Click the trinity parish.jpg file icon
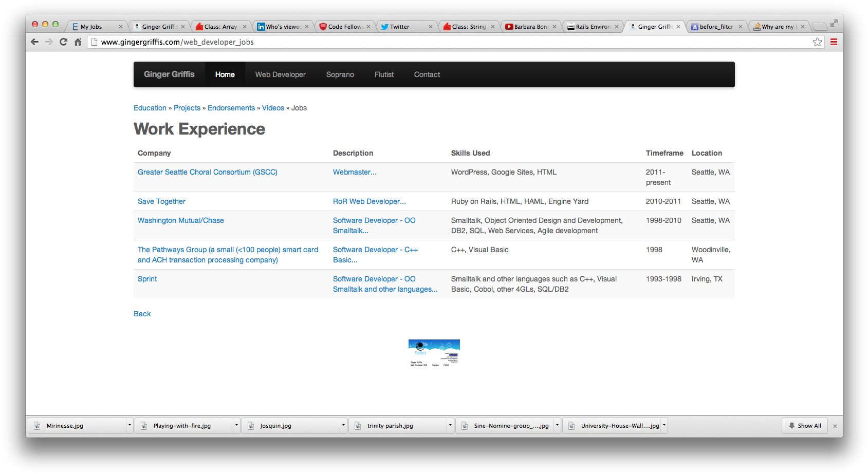This screenshot has width=868, height=474. click(x=358, y=426)
